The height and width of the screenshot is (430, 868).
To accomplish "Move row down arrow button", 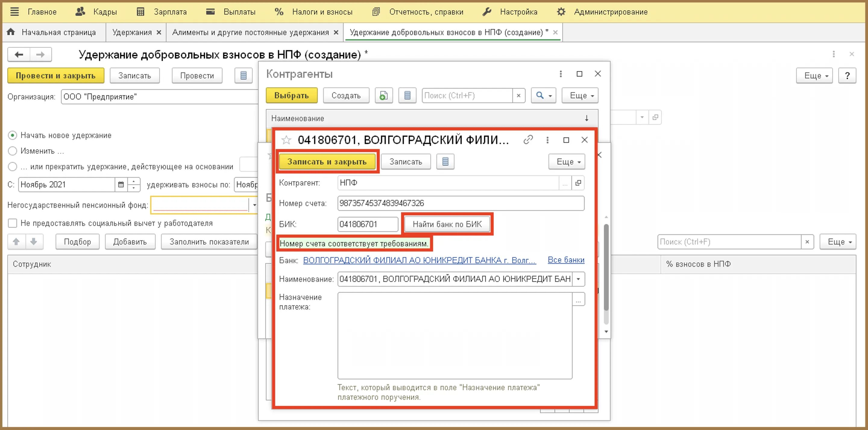I will click(34, 242).
